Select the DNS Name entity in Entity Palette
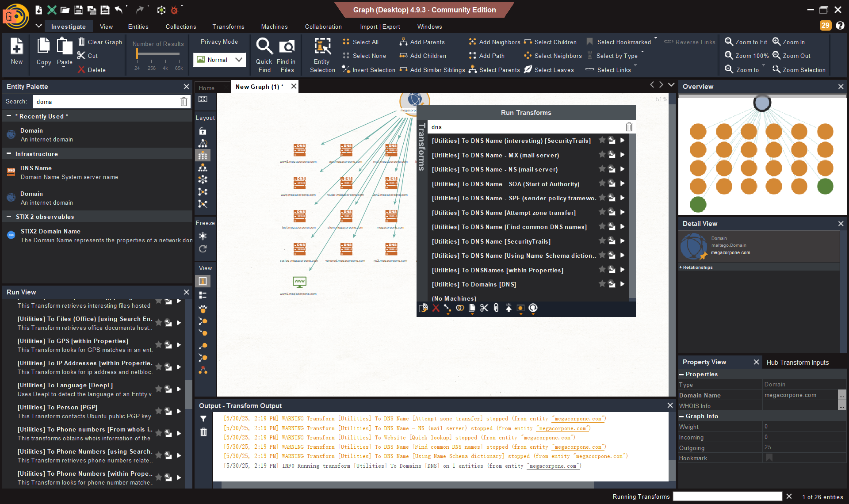The width and height of the screenshot is (849, 504). coord(97,172)
